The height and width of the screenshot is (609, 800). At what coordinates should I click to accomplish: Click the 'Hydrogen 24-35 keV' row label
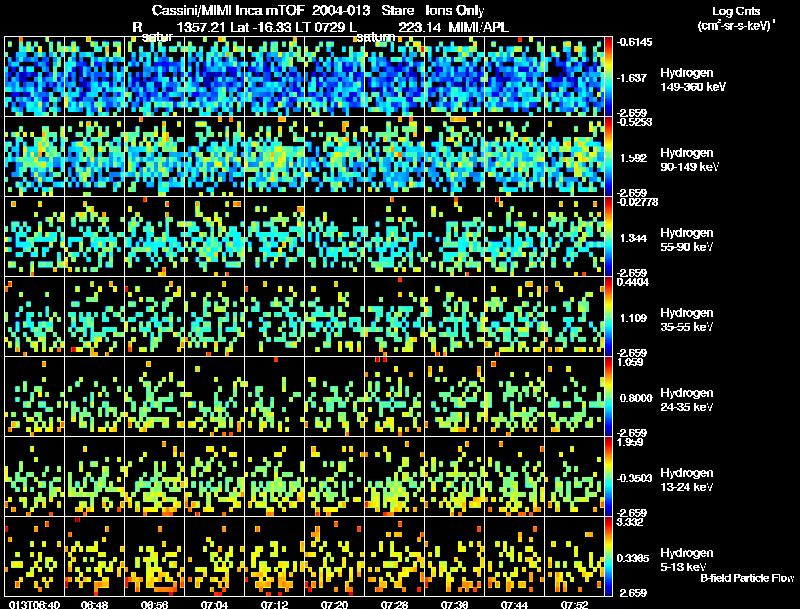coord(687,400)
